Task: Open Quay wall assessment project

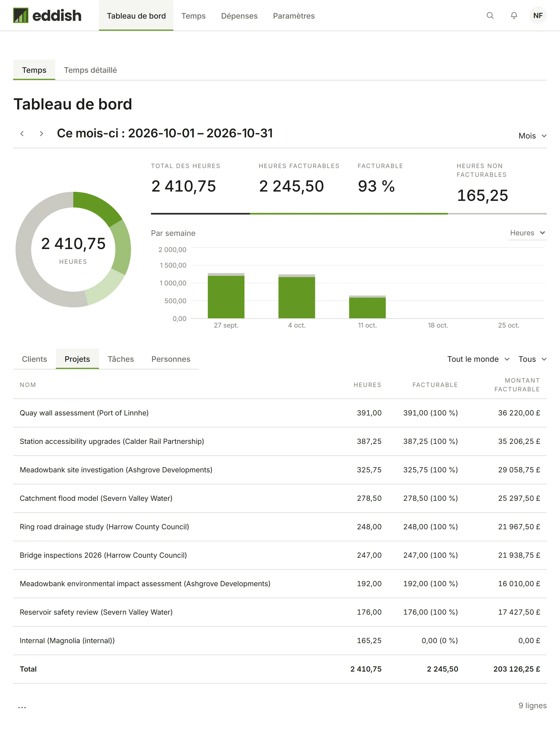Action: coord(84,413)
